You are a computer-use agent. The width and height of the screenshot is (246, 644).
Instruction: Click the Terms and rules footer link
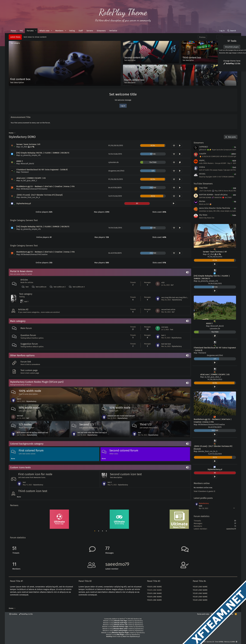203,614
